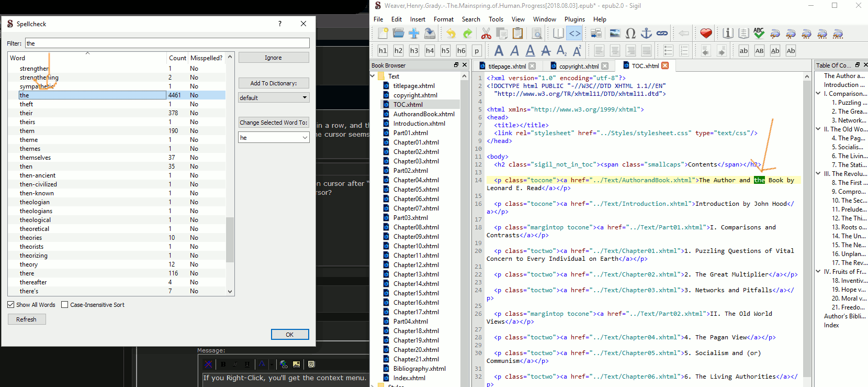Switch to Code View with the <> icon
Viewport: 868px width, 387px height.
574,34
